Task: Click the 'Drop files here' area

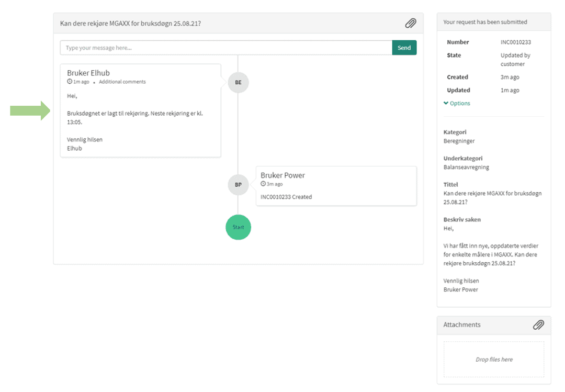Action: (x=493, y=360)
